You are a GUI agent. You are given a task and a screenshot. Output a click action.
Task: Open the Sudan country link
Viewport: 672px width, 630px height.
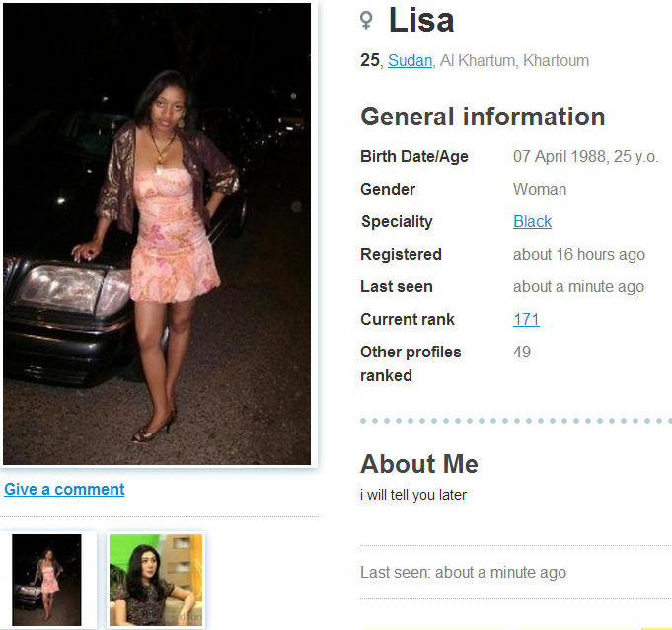pos(410,60)
